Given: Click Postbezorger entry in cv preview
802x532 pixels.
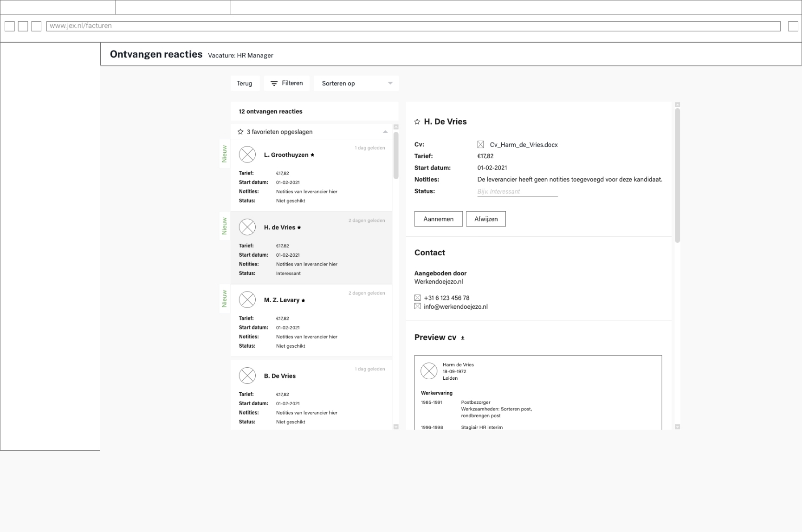Looking at the screenshot, I should (475, 402).
